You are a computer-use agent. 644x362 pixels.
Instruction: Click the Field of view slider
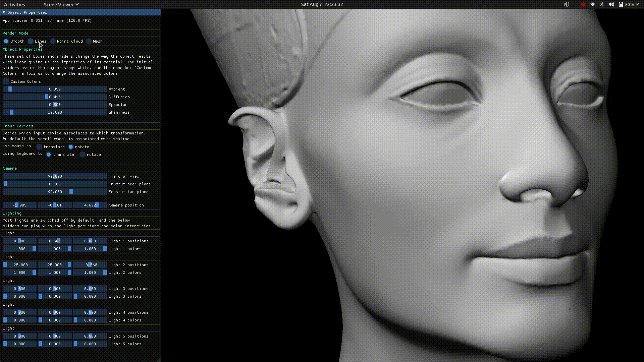[55, 176]
